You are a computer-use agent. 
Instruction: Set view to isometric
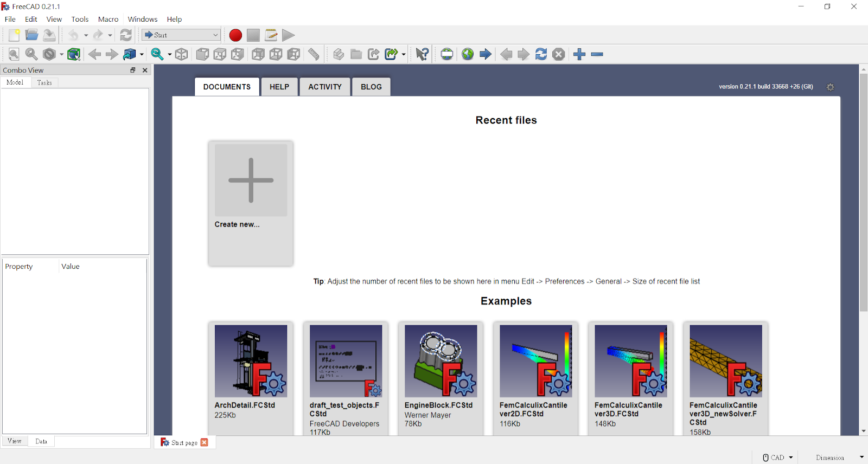coord(182,54)
